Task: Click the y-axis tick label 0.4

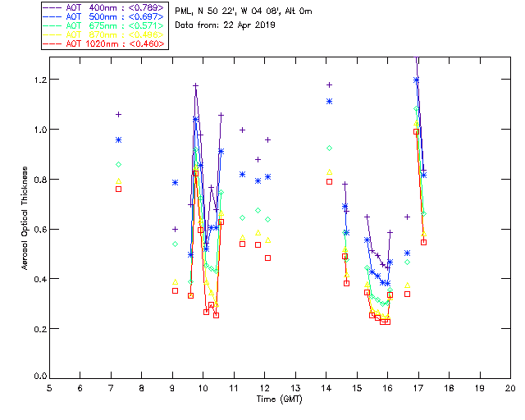Action: (40, 279)
